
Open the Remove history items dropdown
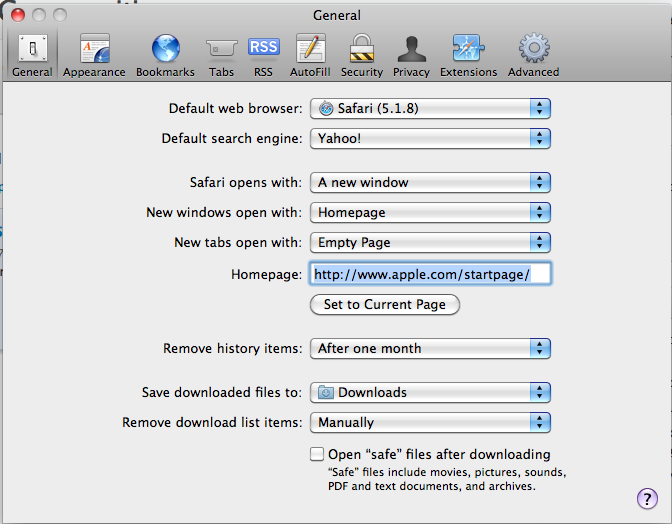(x=430, y=348)
